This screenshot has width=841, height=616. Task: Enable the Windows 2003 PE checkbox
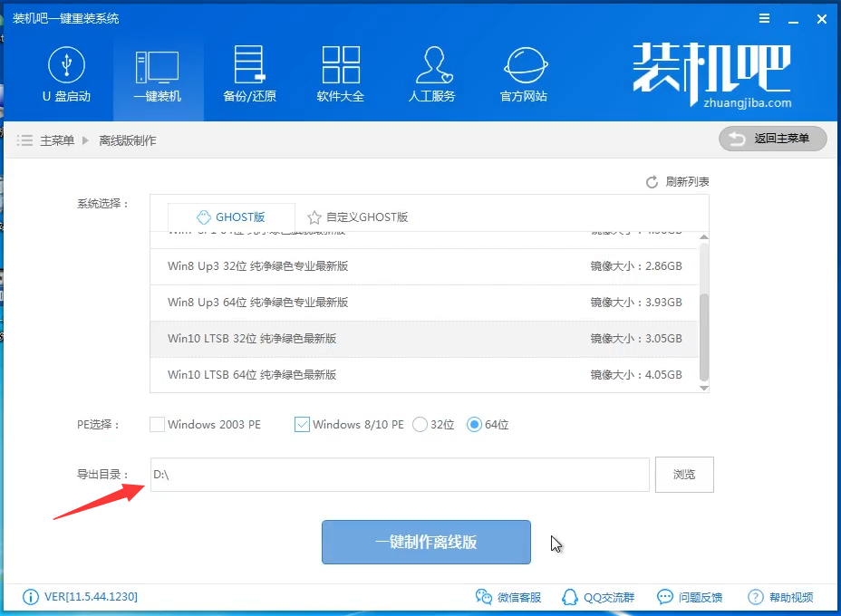click(x=158, y=424)
